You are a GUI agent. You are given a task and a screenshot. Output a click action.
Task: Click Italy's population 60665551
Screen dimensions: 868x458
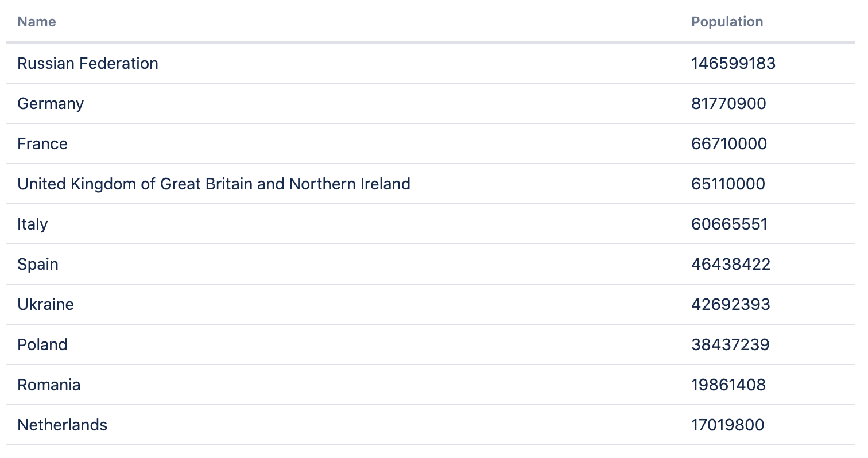coord(729,224)
